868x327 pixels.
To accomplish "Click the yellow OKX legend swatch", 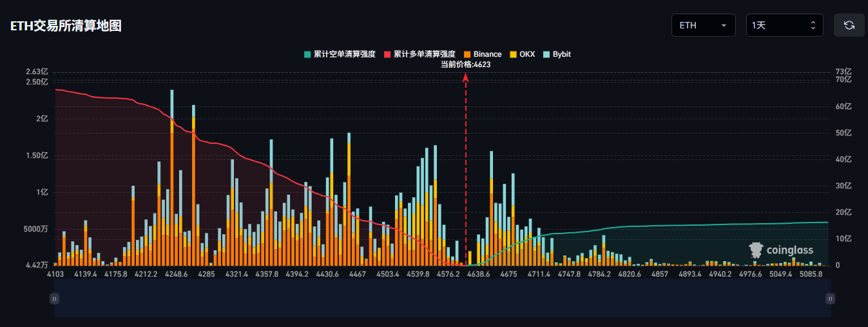I will (512, 54).
